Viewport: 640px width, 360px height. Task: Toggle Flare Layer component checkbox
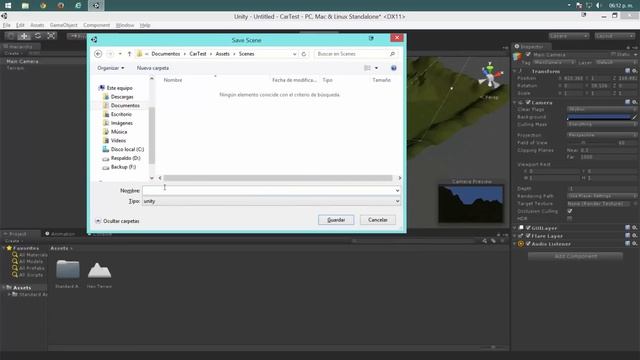click(528, 236)
